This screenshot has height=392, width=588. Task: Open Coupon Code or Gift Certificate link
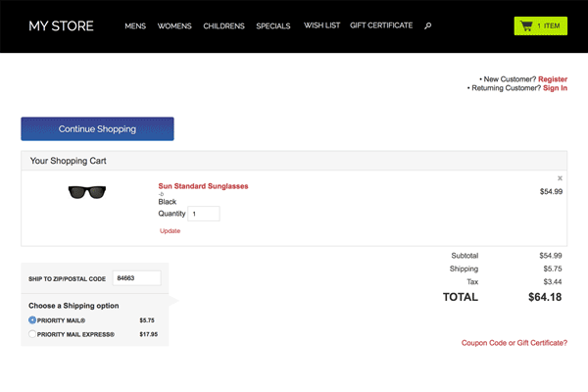click(x=514, y=343)
